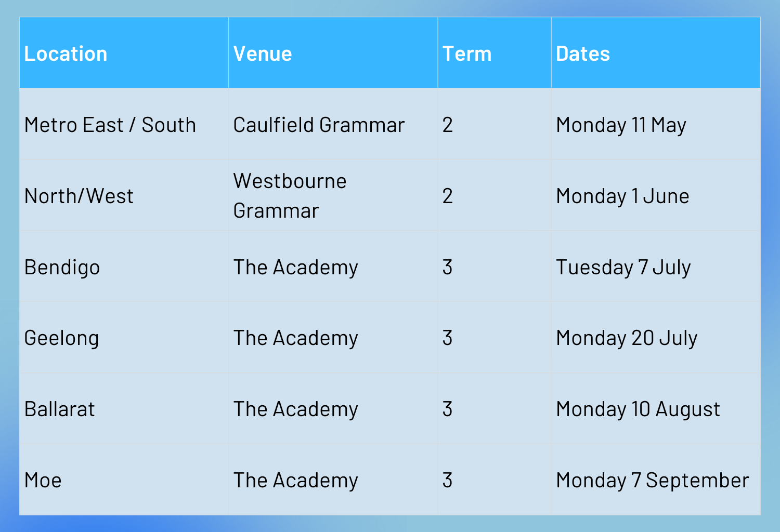Click the Location column header
This screenshot has height=532, width=780.
[66, 54]
